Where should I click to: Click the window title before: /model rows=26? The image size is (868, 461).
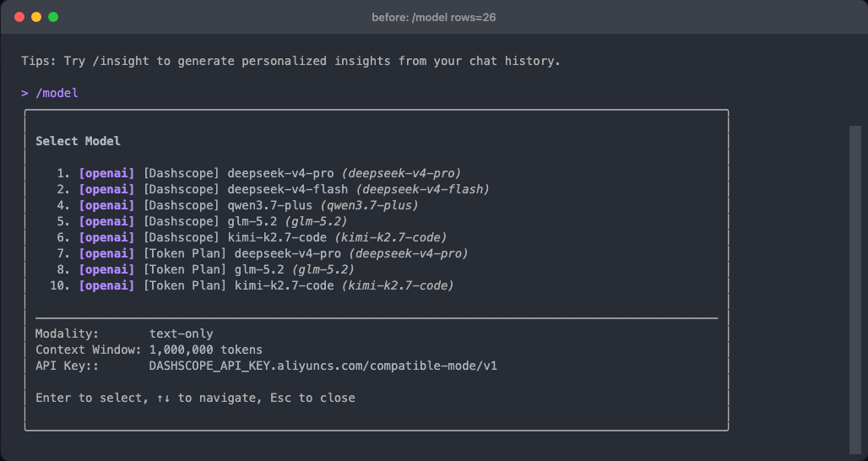coord(434,17)
